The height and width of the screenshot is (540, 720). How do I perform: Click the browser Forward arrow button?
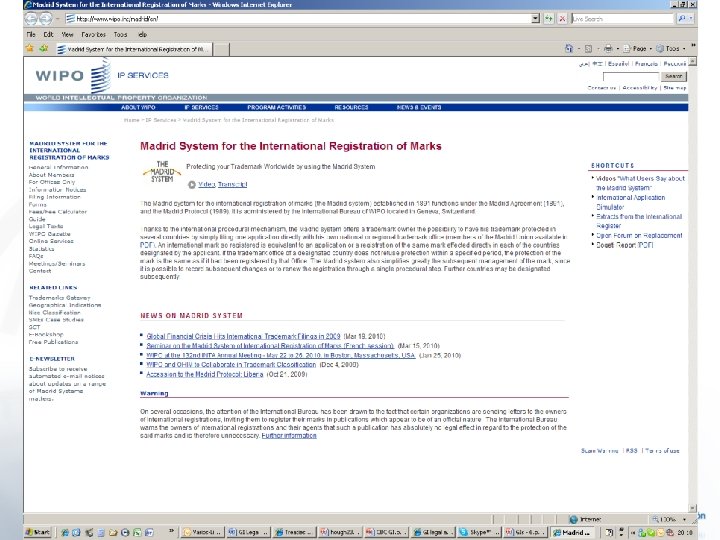(x=45, y=19)
